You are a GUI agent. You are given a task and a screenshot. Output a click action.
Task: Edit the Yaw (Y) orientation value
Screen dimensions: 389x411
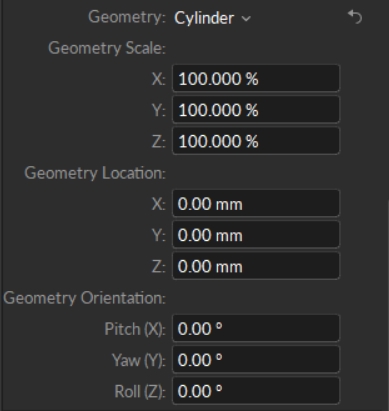(x=256, y=360)
